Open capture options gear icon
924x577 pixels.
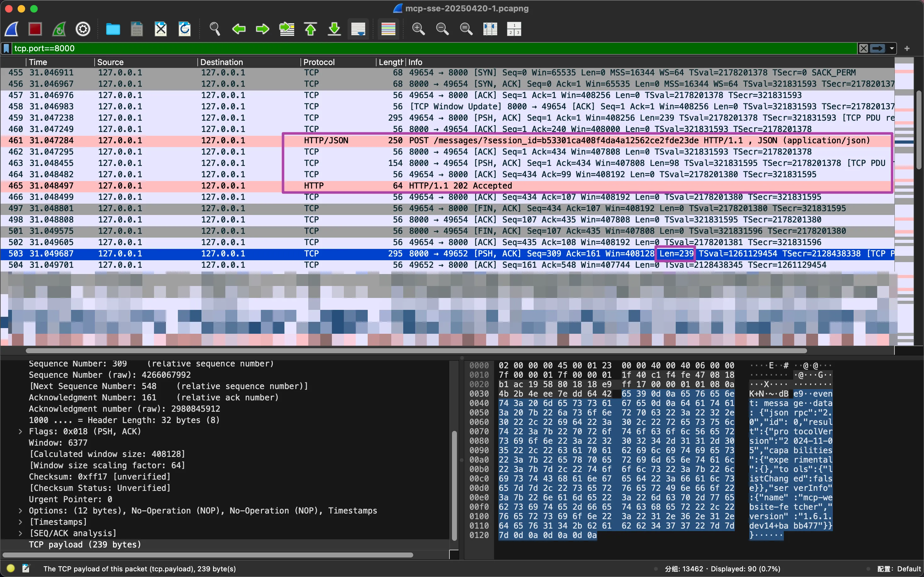point(83,29)
